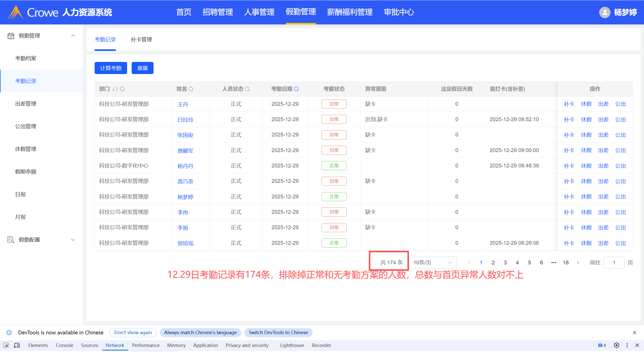This screenshot has height=352, width=644.
Task: Toggle the device toolbar icon in DevTools
Action: point(17,345)
